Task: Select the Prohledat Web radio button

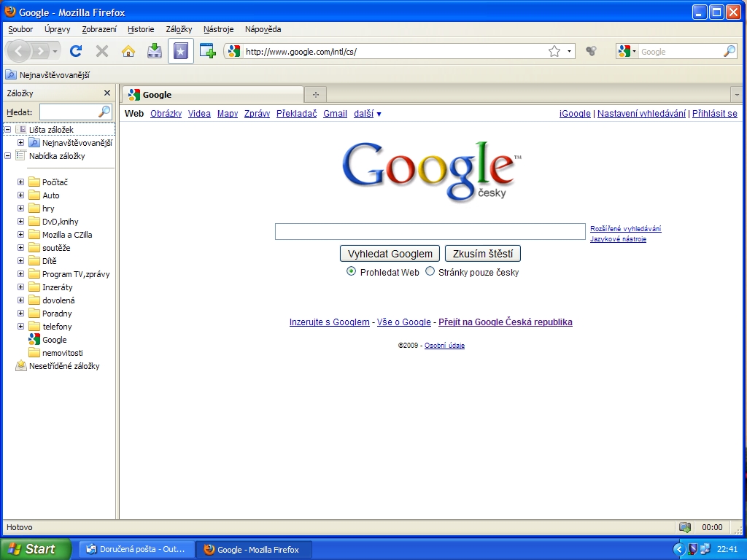Action: [351, 271]
